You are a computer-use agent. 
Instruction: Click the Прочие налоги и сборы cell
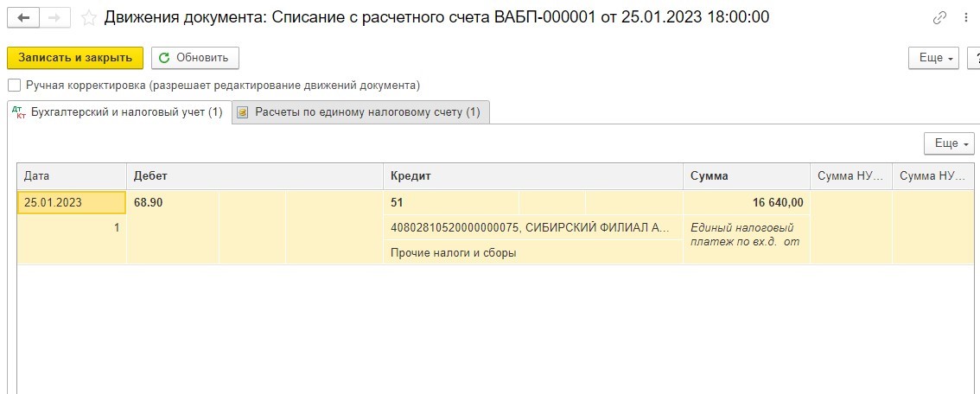(533, 253)
